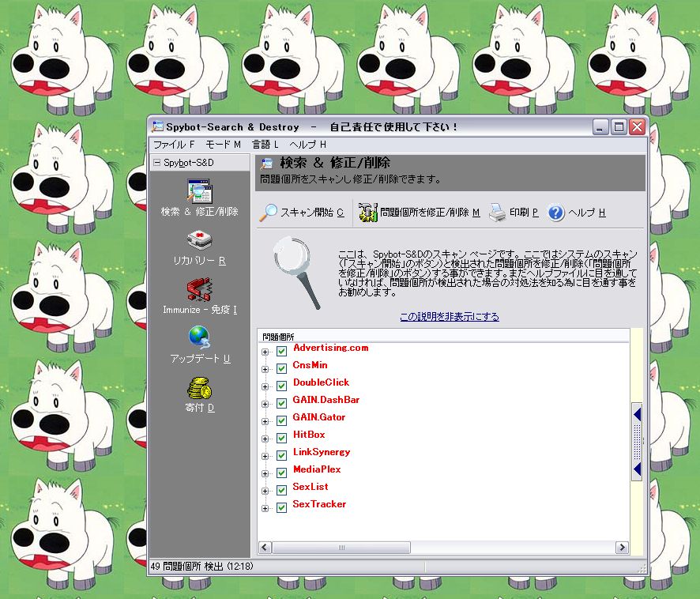Viewport: 700px width, 599px height.
Task: Click the printer icon for Print (印刷)
Action: pos(497,212)
